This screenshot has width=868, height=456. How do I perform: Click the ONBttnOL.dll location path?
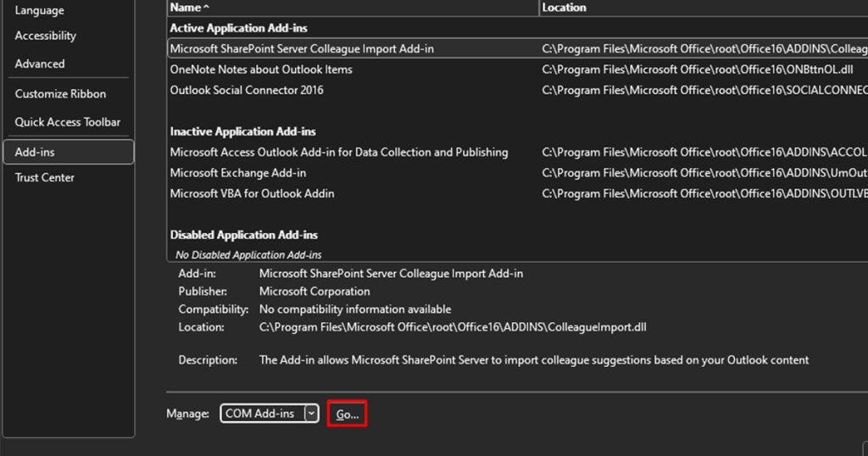click(x=698, y=70)
